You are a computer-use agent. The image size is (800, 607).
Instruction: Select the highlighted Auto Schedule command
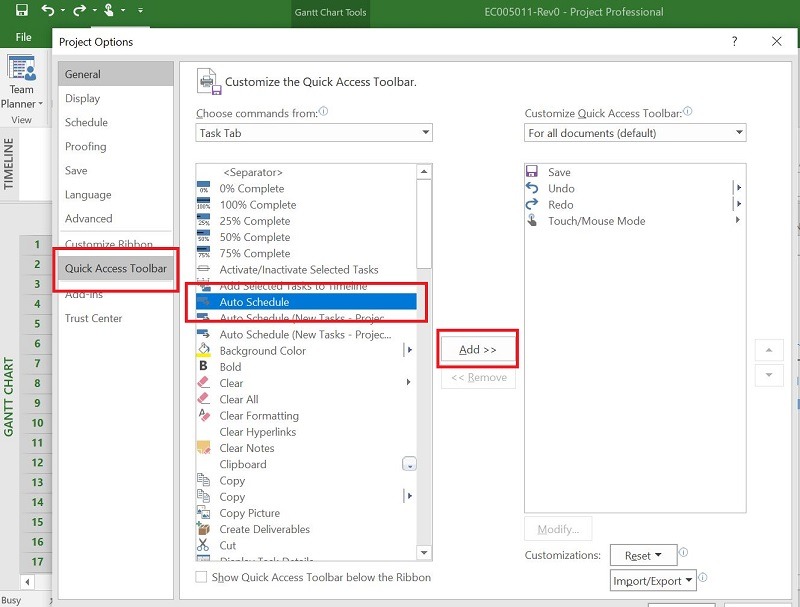pos(306,302)
